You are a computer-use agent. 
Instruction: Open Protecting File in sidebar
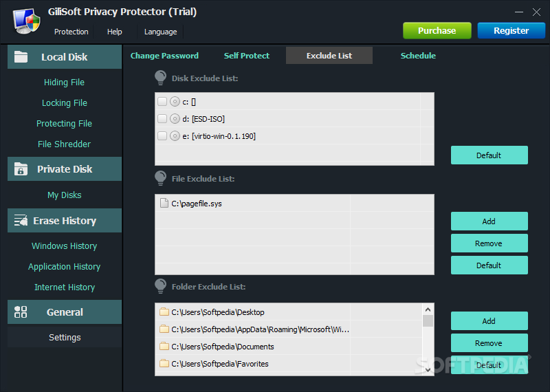coord(64,124)
